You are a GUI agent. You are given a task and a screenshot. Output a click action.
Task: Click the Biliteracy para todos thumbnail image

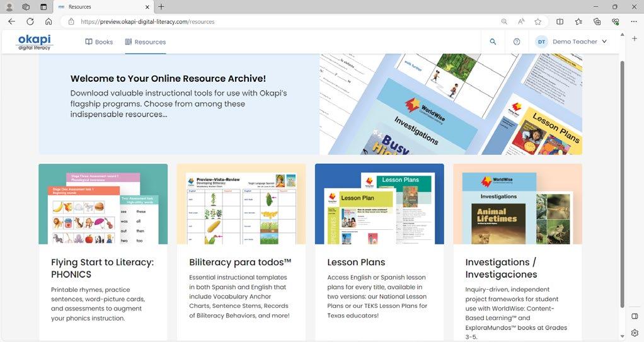(x=241, y=204)
